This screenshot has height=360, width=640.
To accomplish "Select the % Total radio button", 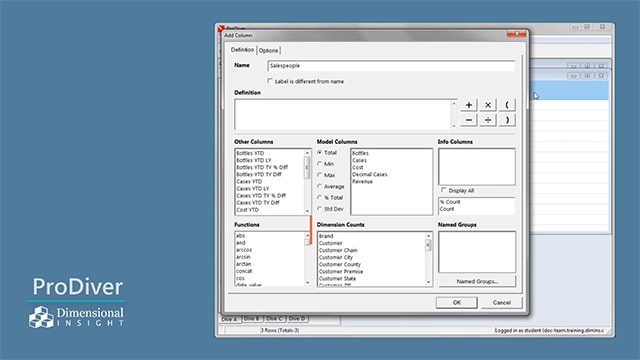I will coord(320,198).
